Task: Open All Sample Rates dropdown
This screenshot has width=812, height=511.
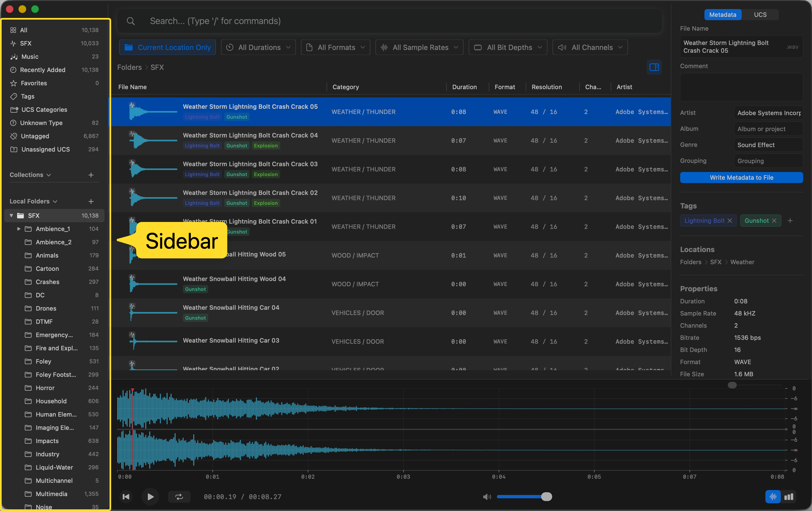Action: tap(419, 47)
